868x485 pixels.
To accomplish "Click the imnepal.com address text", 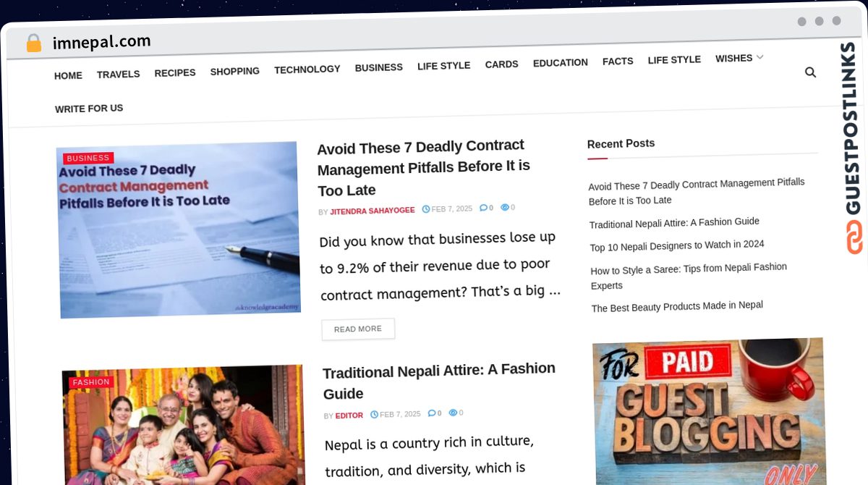I will point(102,42).
